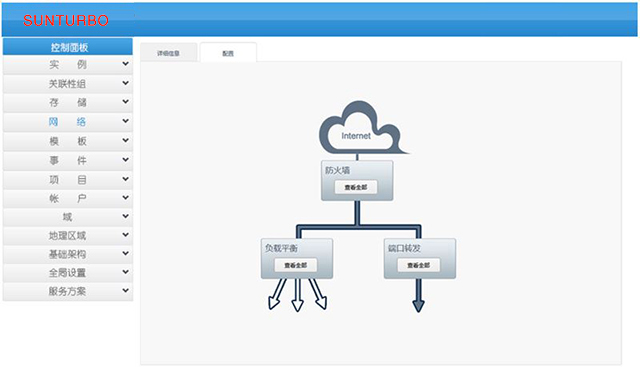
Task: View all firewall rules in 防火墙 box
Action: pos(356,187)
